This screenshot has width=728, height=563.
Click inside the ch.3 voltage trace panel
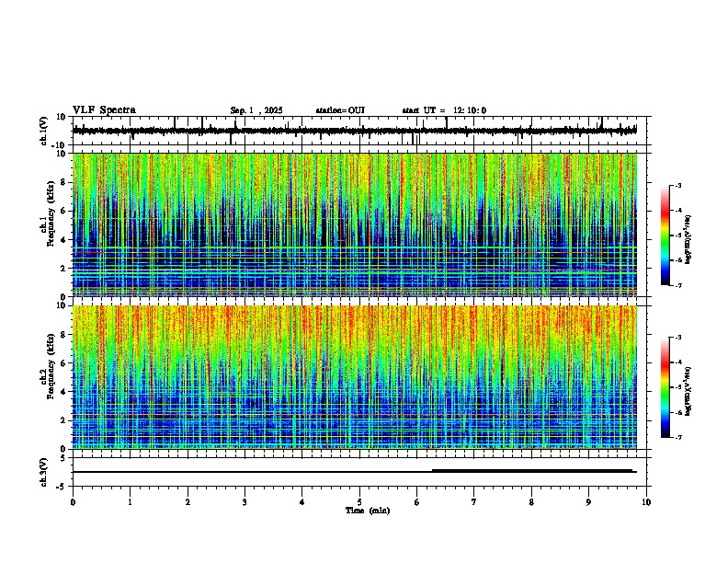(x=359, y=472)
